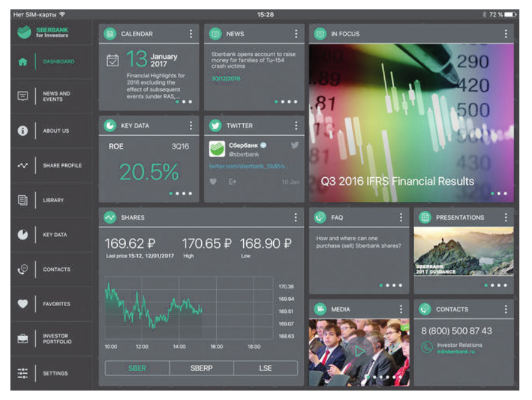532x400 pixels.
Task: Click the Media widget header icon
Action: pyautogui.click(x=320, y=309)
